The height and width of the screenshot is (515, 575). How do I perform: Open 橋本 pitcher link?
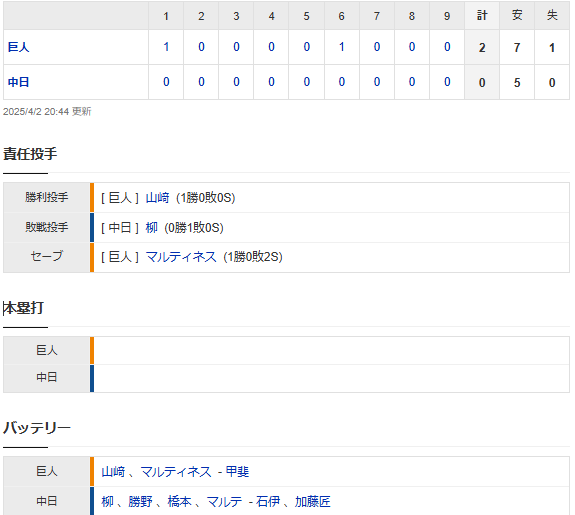pyautogui.click(x=180, y=501)
